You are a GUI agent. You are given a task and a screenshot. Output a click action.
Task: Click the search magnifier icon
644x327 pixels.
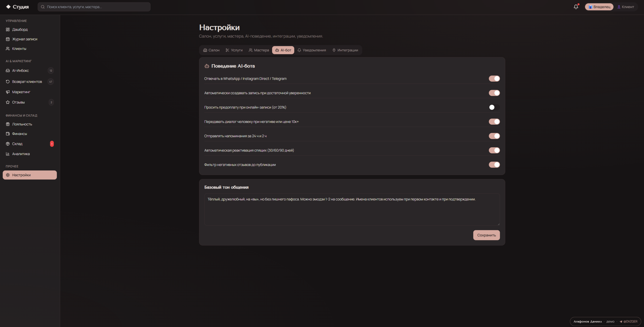coord(43,7)
